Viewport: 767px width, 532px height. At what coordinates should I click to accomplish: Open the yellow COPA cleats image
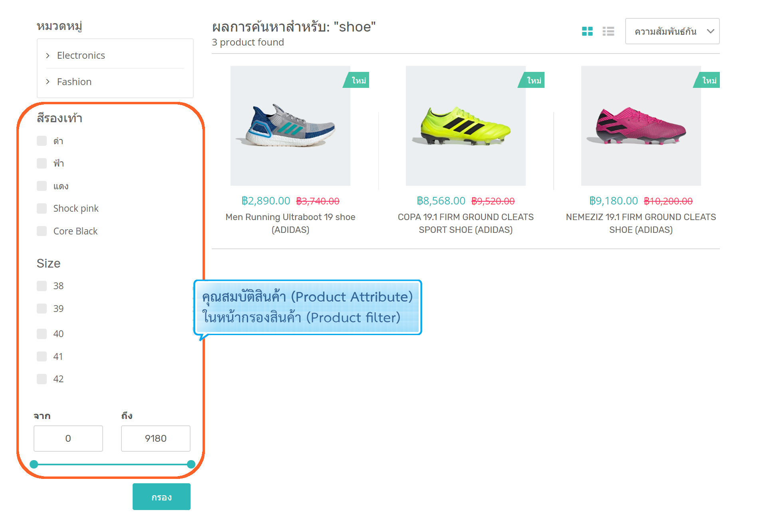coord(465,126)
